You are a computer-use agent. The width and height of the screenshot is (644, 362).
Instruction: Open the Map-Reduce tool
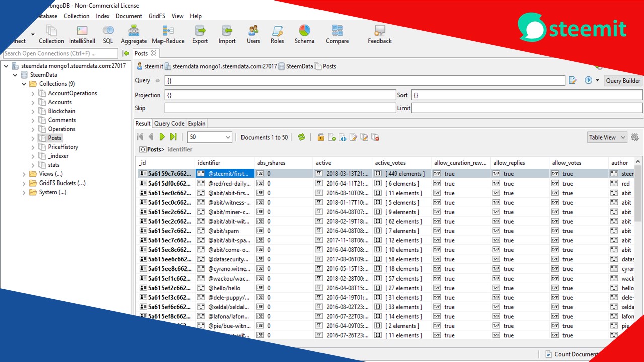click(168, 35)
